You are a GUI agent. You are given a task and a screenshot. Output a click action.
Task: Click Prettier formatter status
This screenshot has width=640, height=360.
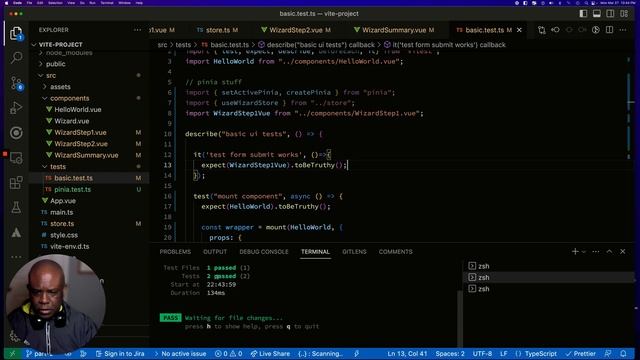click(580, 353)
